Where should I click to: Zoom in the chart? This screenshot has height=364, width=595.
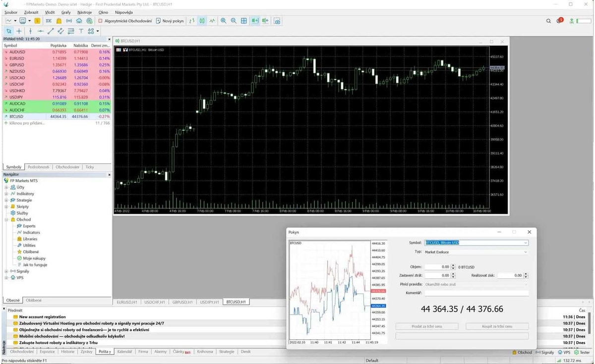[x=223, y=21]
